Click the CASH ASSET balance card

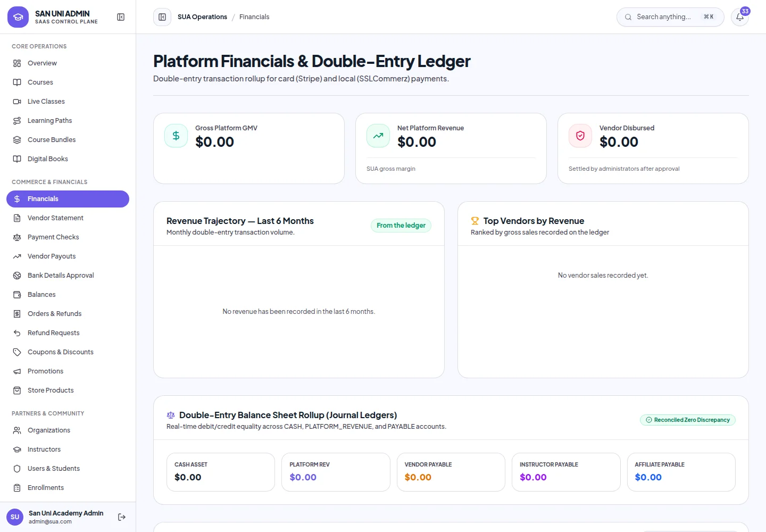click(x=221, y=472)
